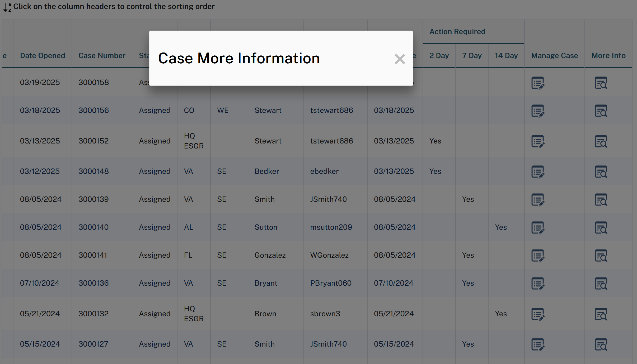Sort by 14 Day column header
Image resolution: width=637 pixels, height=364 pixels.
click(506, 56)
